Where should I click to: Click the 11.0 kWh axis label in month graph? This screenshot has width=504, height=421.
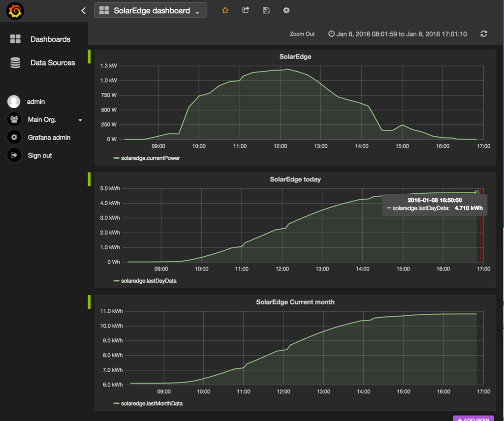111,311
